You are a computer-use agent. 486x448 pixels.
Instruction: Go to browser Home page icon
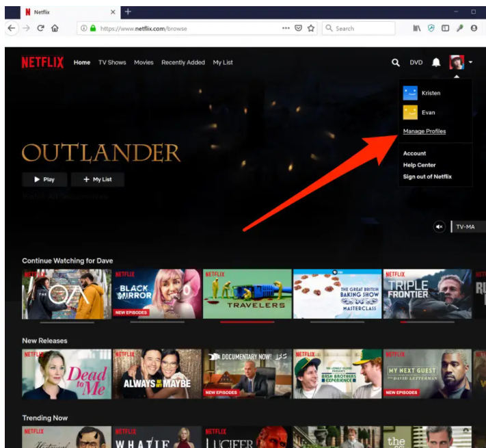pyautogui.click(x=55, y=28)
